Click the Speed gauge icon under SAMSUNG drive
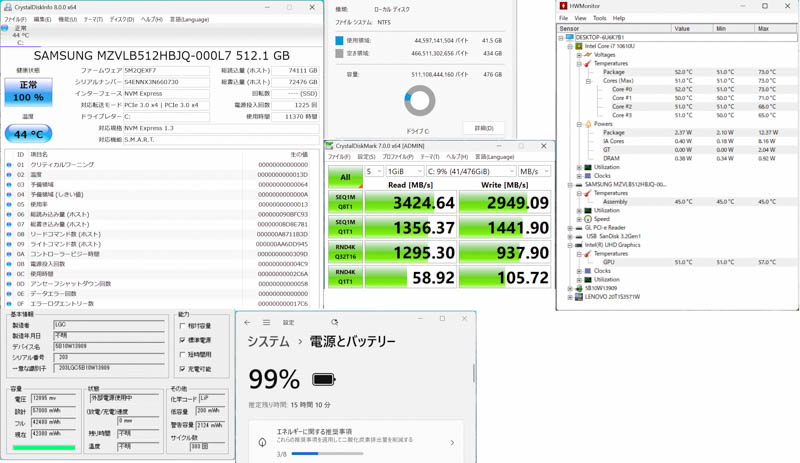The height and width of the screenshot is (463, 800). click(588, 219)
